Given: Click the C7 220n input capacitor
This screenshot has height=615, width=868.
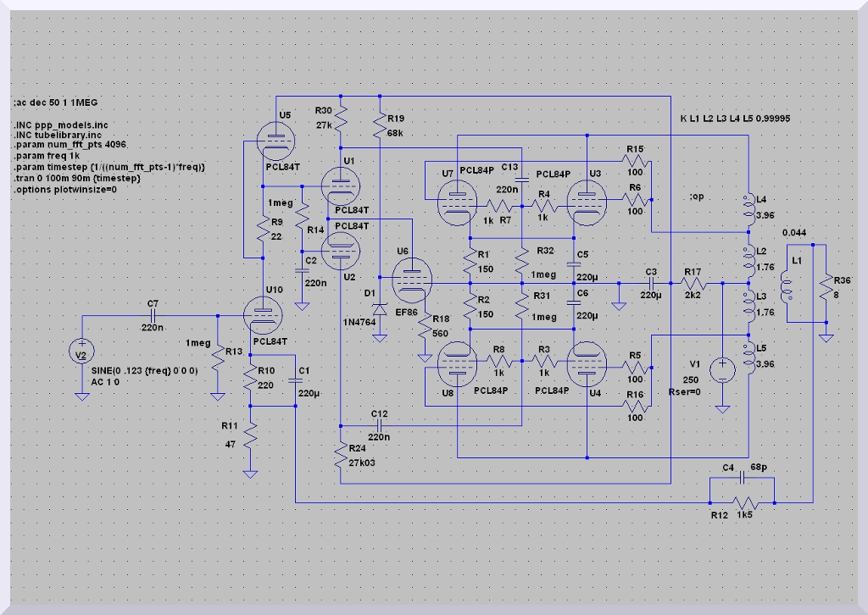Looking at the screenshot, I should coord(153,314).
